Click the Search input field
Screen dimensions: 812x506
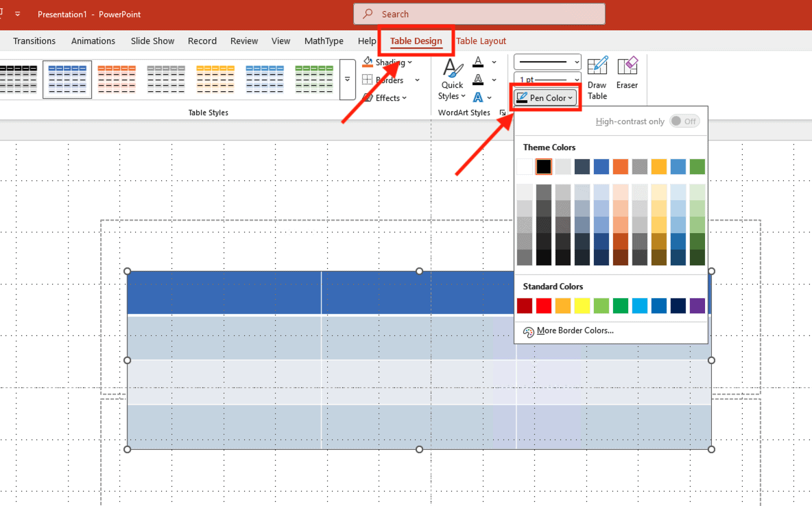[479, 14]
